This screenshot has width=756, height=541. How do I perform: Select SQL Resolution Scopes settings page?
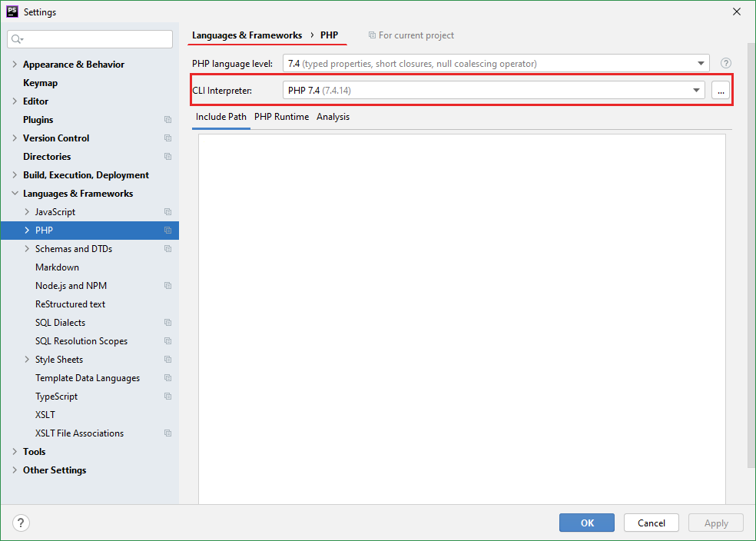click(81, 341)
